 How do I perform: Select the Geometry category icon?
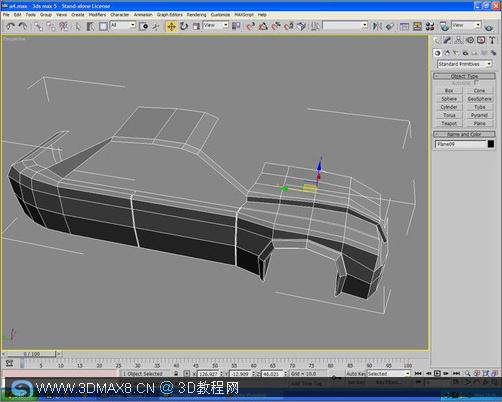click(438, 53)
